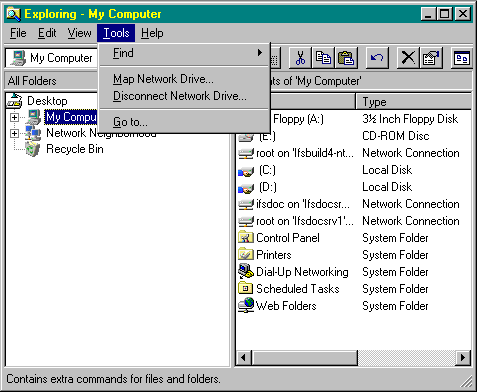Viewport: 477px width, 392px height.
Task: Click the 'Floppy (A:)' item name
Action: [x=298, y=119]
